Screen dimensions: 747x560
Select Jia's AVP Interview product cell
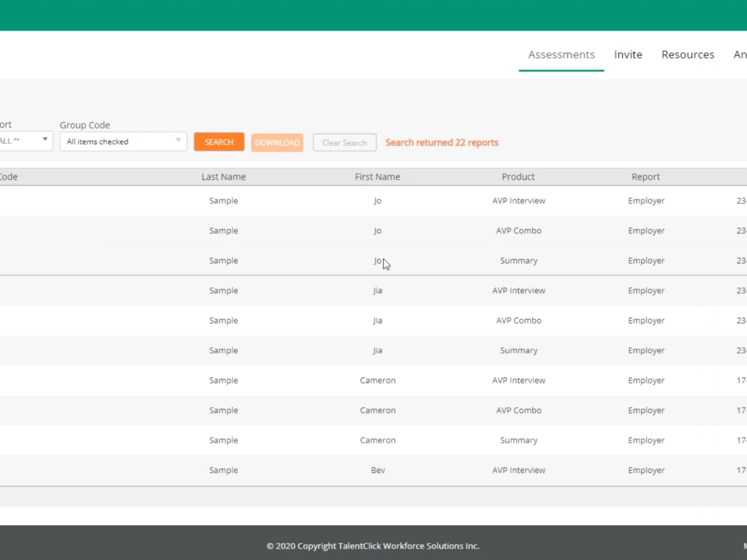tap(519, 291)
